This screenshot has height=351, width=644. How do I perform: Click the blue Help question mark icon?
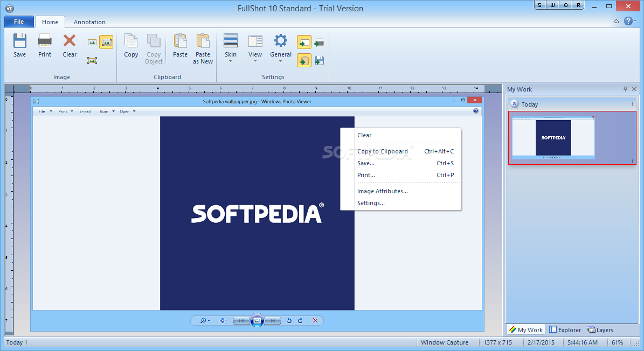click(628, 21)
